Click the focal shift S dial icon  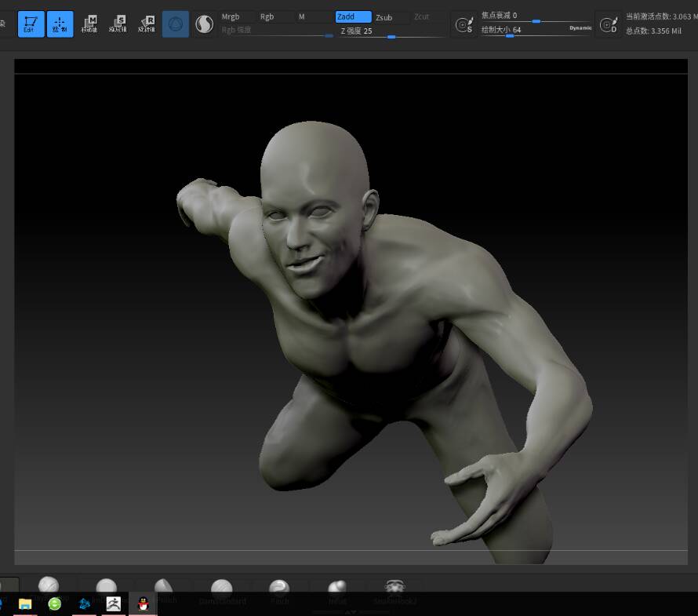[464, 24]
